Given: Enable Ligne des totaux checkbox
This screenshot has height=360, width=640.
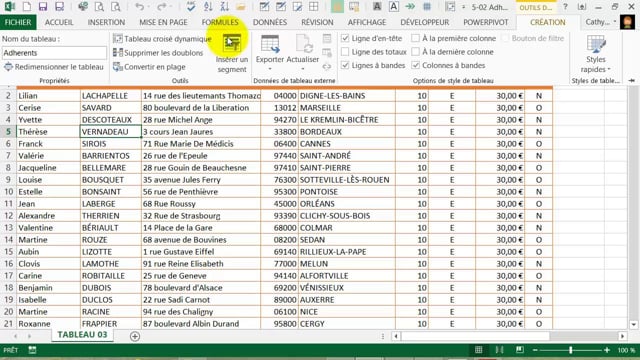Looking at the screenshot, I should (x=345, y=52).
